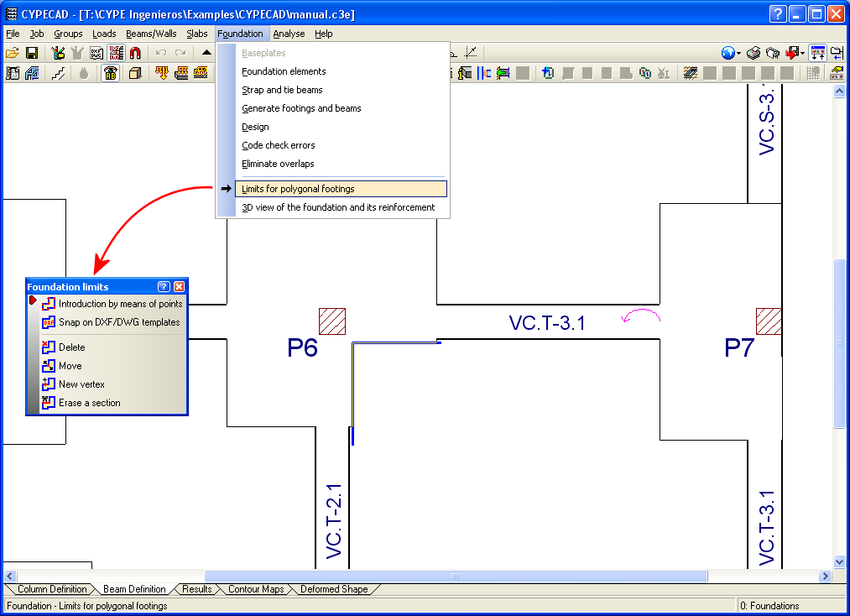Select Foundation elements from the menu

(x=341, y=71)
